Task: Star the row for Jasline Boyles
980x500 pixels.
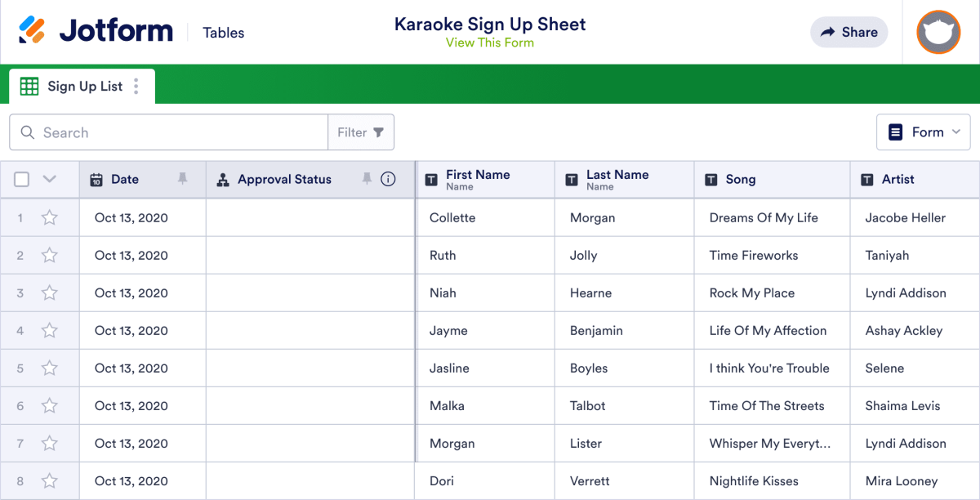Action: point(49,368)
